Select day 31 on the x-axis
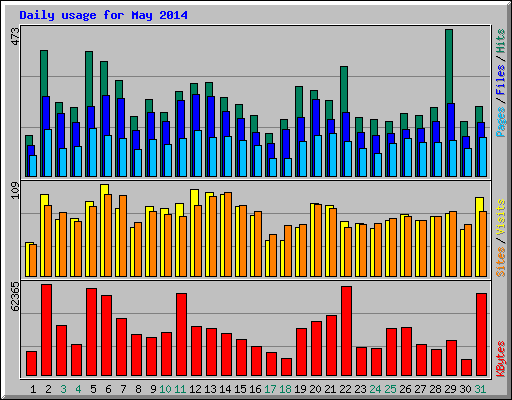 point(480,389)
